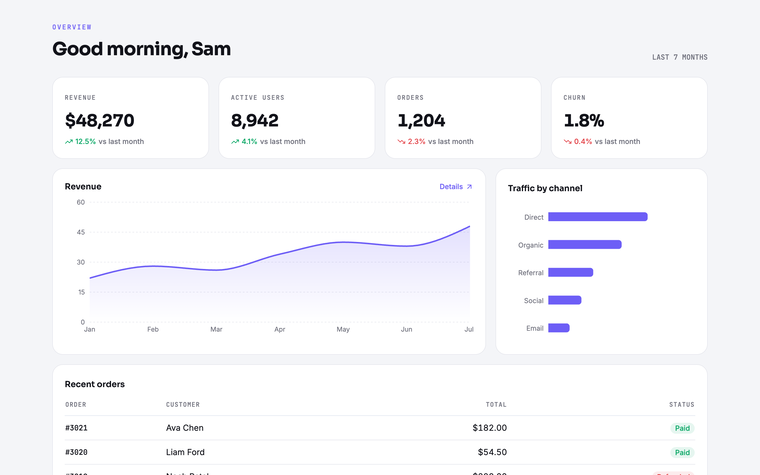Click the Referral traffic bar
Viewport: 760px width, 475px height.
(570, 272)
